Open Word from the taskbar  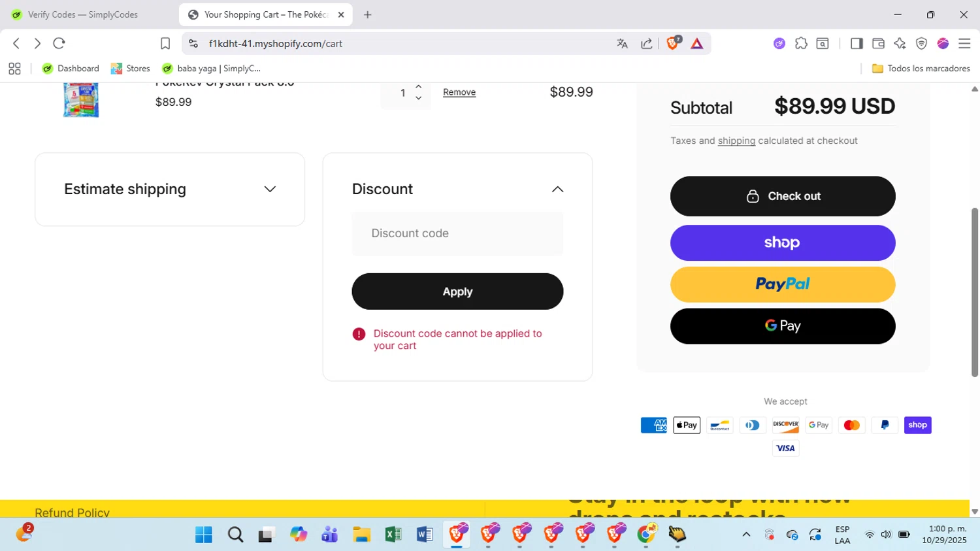pos(425,535)
